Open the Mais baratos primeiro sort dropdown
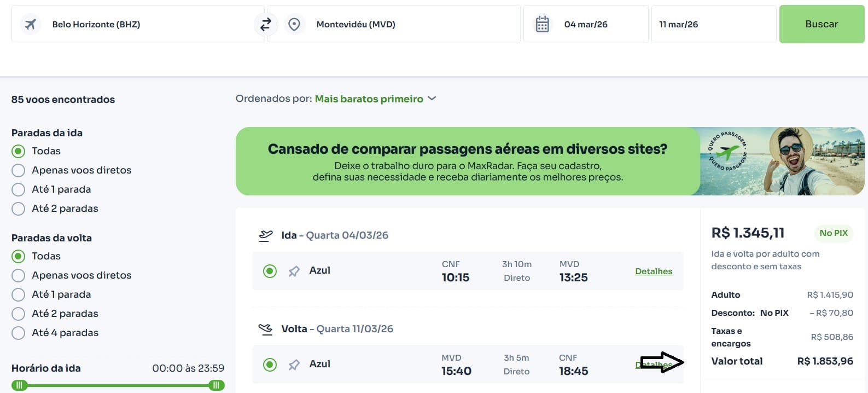The height and width of the screenshot is (393, 868). point(375,99)
